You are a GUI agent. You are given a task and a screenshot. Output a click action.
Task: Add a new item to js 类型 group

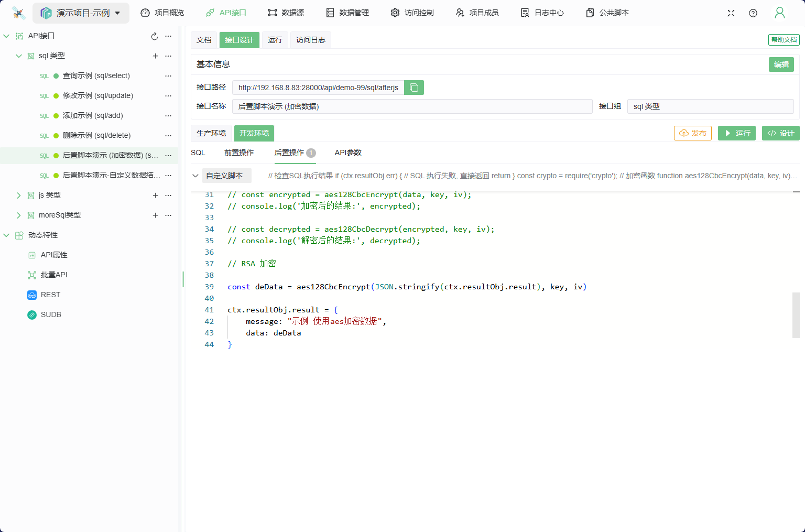point(155,196)
